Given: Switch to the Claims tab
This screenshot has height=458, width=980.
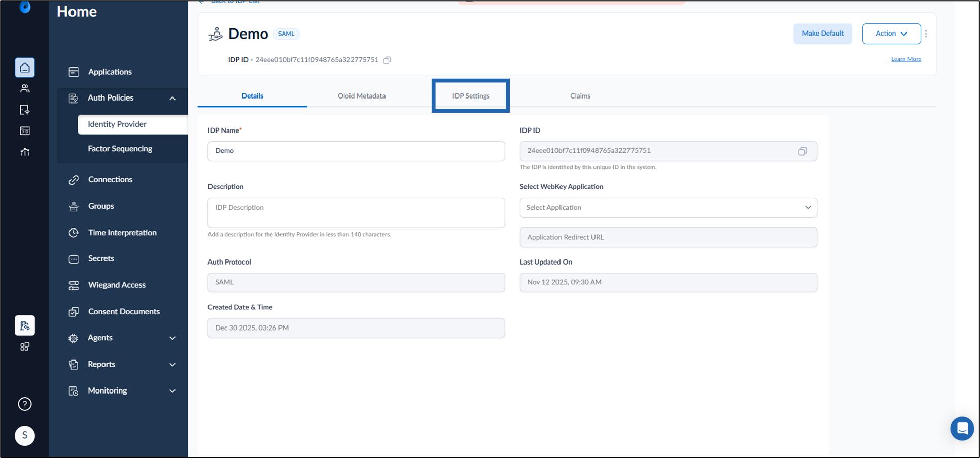Looking at the screenshot, I should click(x=580, y=96).
